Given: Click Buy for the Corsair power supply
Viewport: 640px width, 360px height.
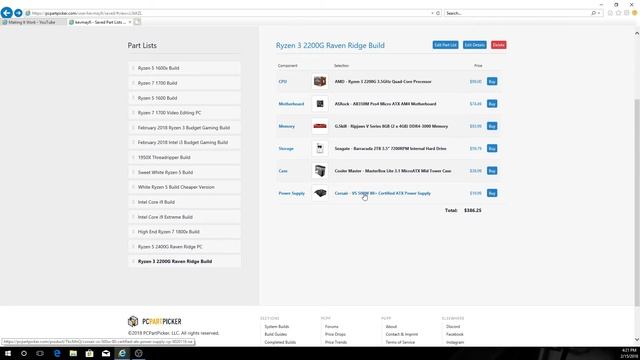Looking at the screenshot, I should coord(492,193).
